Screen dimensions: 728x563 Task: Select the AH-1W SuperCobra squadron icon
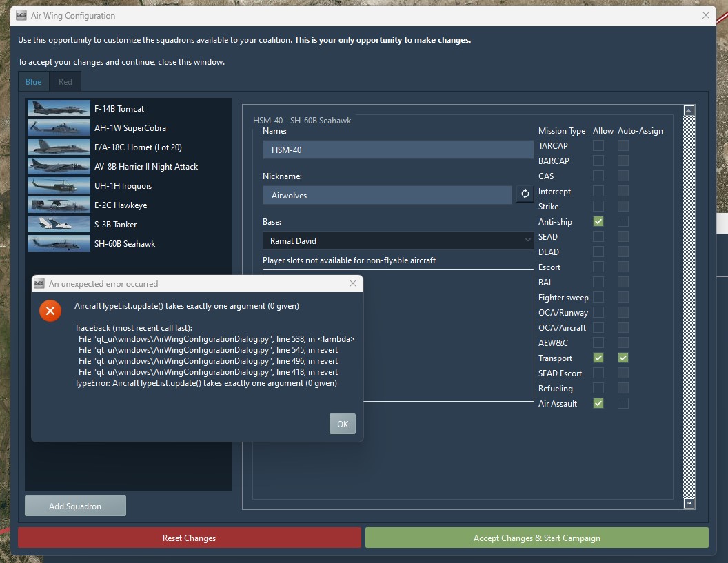point(59,127)
